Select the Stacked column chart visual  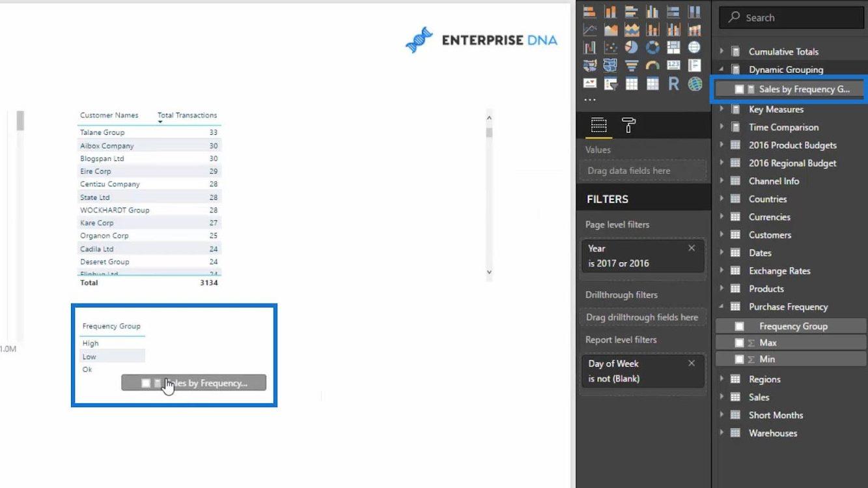point(610,12)
